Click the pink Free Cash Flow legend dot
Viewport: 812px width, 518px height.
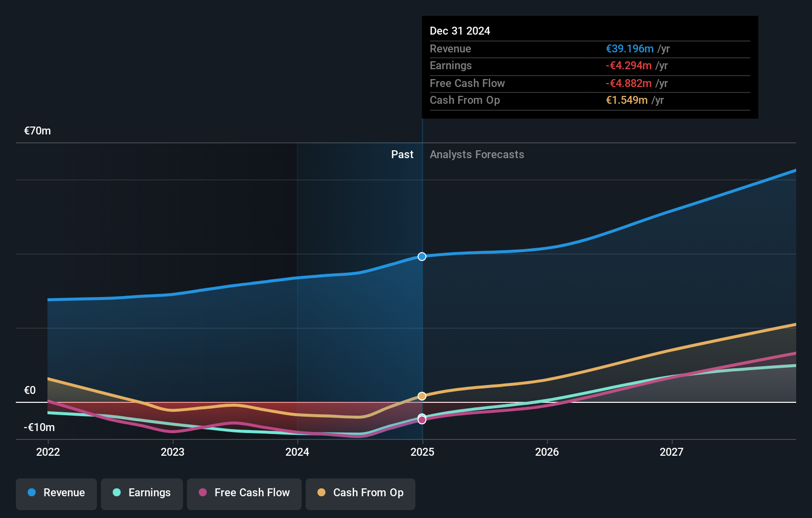(202, 493)
